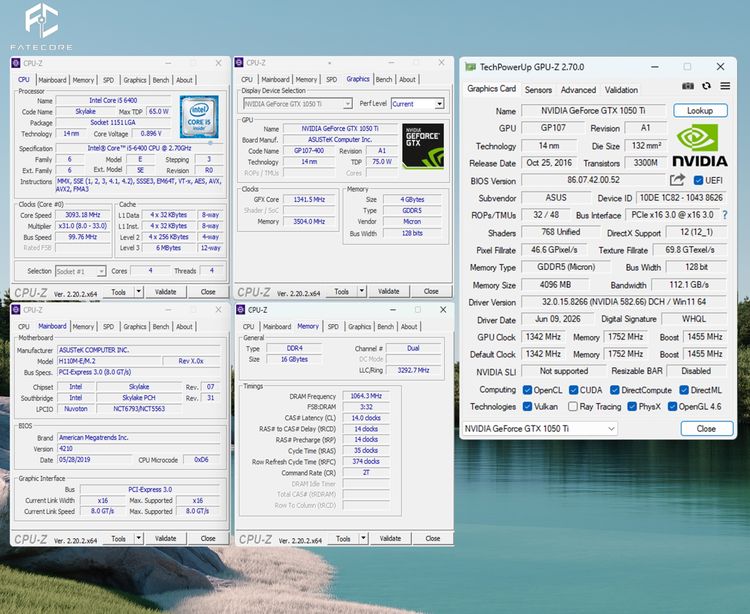The height and width of the screenshot is (614, 750).
Task: Toggle the UEFI checkbox
Action: [x=698, y=180]
